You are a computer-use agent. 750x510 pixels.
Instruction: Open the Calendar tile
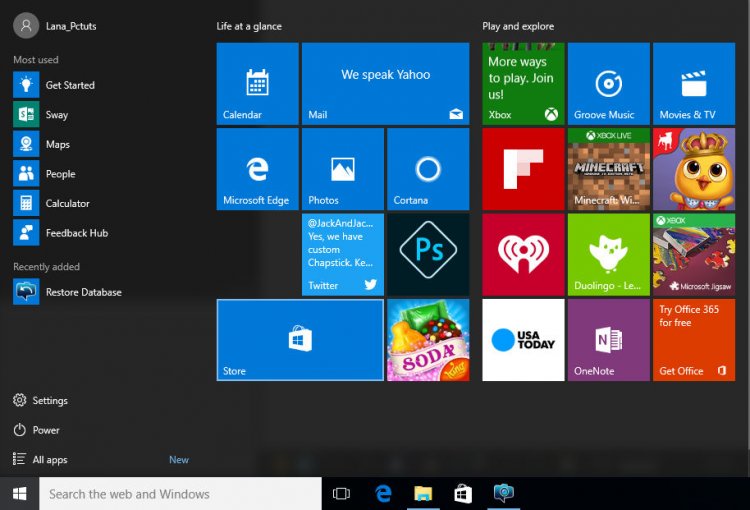[x=257, y=84]
